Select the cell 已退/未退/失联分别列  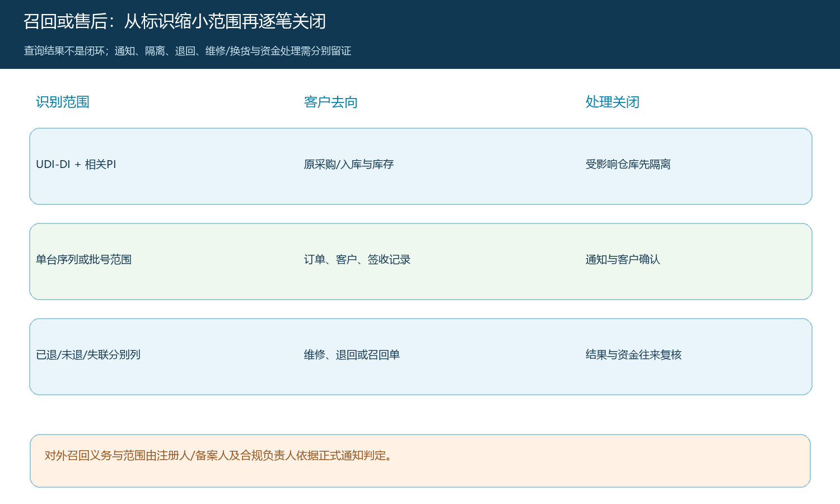click(88, 354)
